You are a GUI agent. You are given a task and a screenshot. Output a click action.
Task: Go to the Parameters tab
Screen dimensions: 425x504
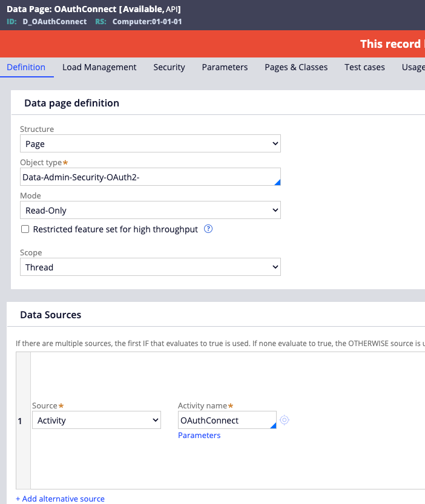click(225, 67)
